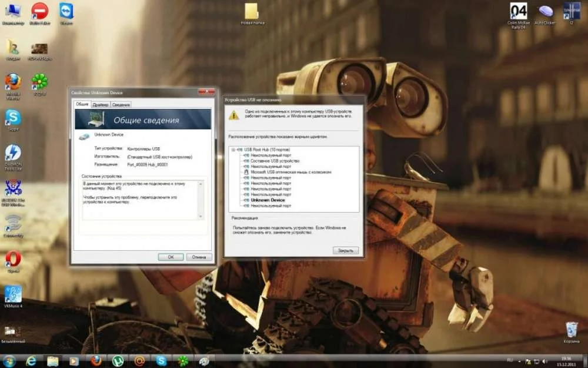Open Windows Explorer from the taskbar
The image size is (588, 368).
point(52,362)
